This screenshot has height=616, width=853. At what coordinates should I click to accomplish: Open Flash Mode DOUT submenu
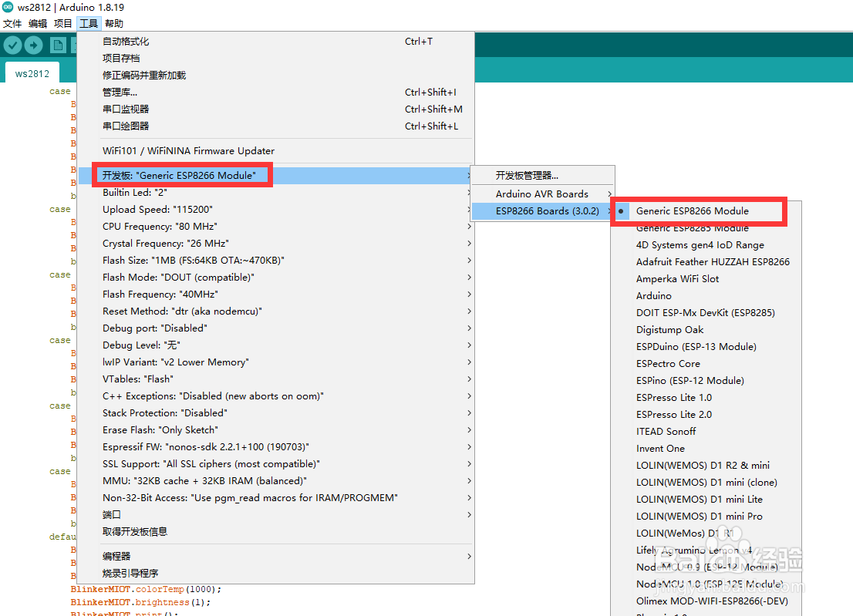click(x=276, y=278)
